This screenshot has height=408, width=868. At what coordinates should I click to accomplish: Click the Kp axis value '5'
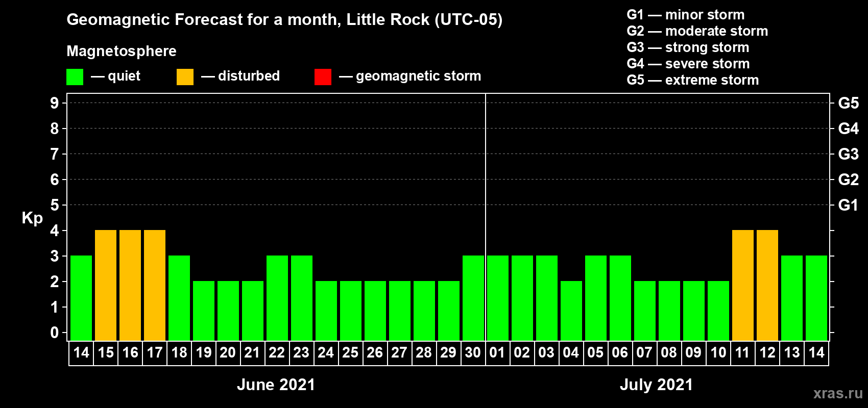tap(55, 205)
